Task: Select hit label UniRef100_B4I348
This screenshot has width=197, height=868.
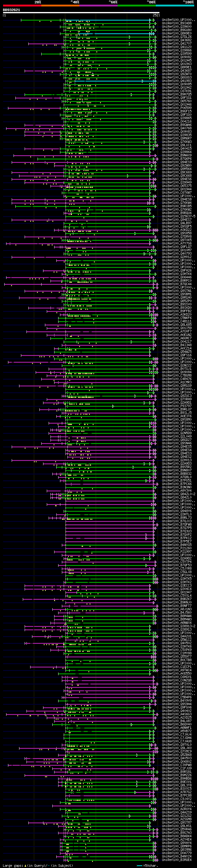Action: [177, 345]
